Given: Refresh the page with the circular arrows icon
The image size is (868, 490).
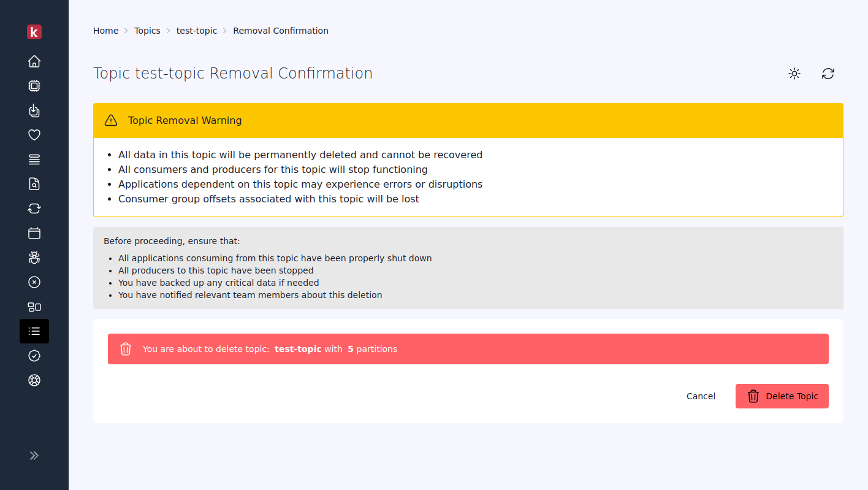Looking at the screenshot, I should pos(828,74).
